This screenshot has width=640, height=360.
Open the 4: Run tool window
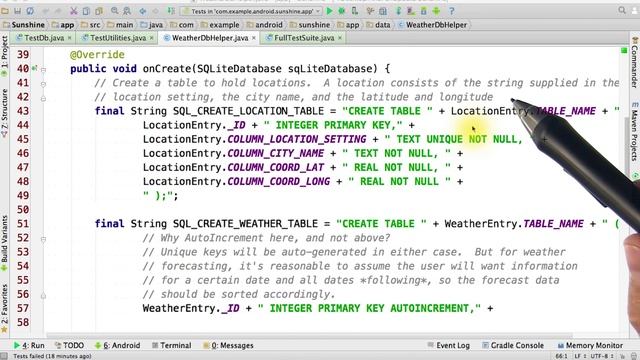pyautogui.click(x=29, y=345)
